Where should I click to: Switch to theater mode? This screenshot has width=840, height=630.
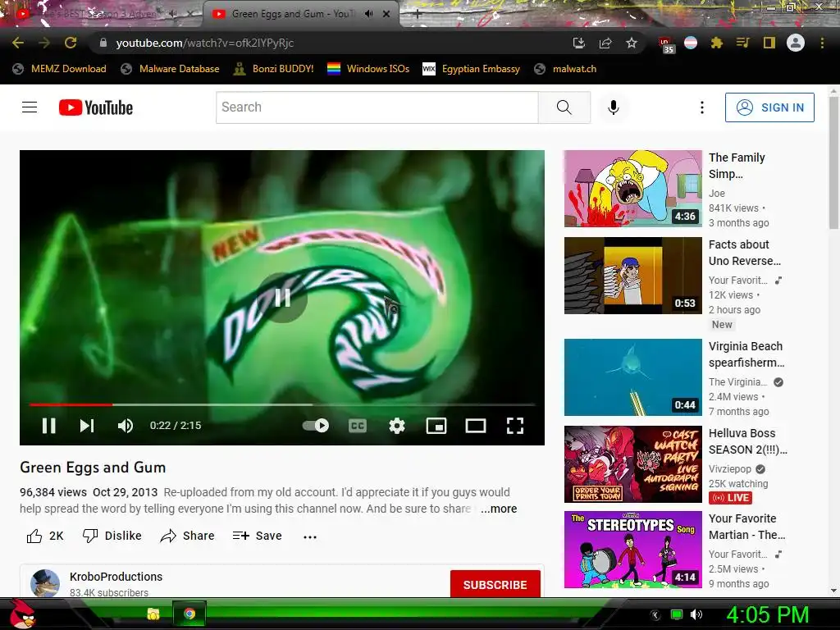(x=476, y=426)
